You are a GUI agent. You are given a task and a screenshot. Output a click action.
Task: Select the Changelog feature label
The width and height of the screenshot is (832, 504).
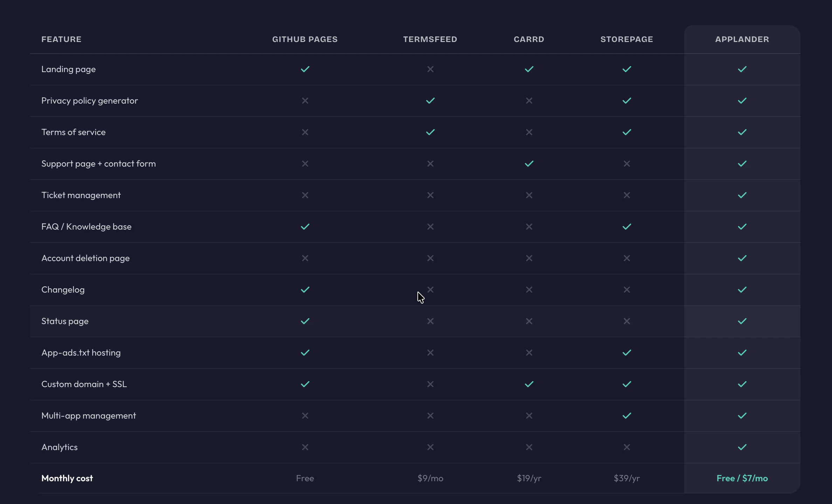coord(63,290)
